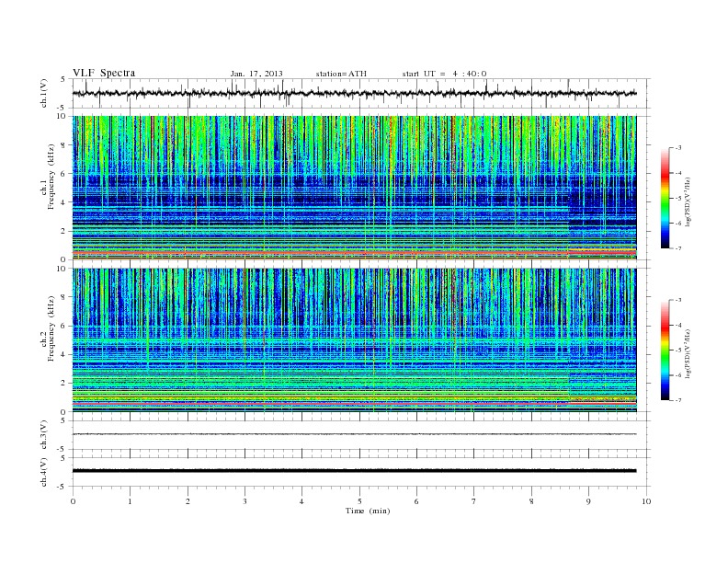The height and width of the screenshot is (563, 728).
Task: Click the ch.2 "Frequency (kHz)" axis label
Action: click(51, 328)
